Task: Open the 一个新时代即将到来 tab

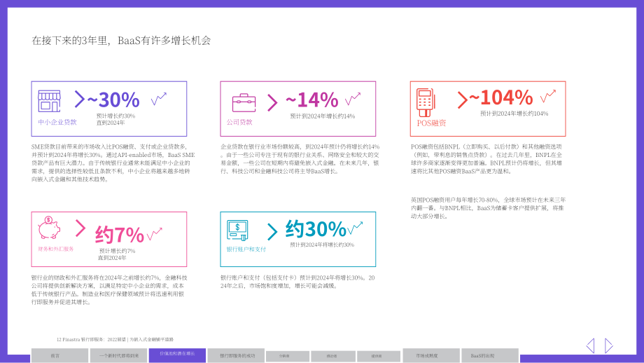Action: (119, 355)
